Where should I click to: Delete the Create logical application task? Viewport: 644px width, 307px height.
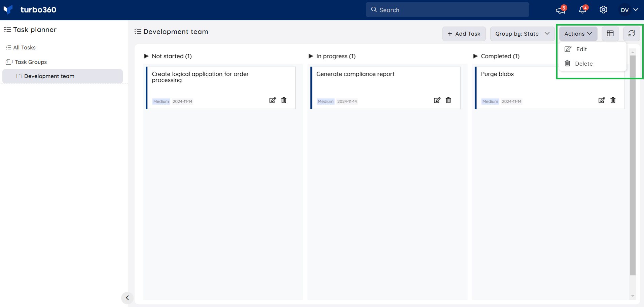284,100
